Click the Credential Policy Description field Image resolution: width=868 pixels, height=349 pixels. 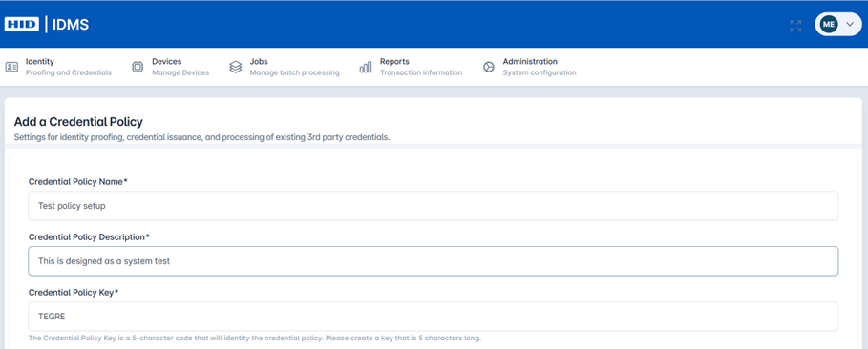(x=433, y=261)
